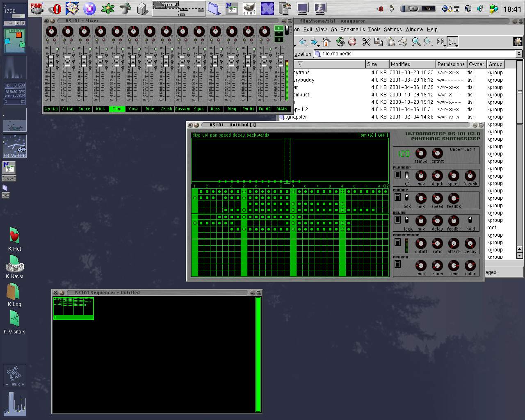Click the Zoom out magnifier icon
This screenshot has height=420, width=525.
(x=428, y=42)
